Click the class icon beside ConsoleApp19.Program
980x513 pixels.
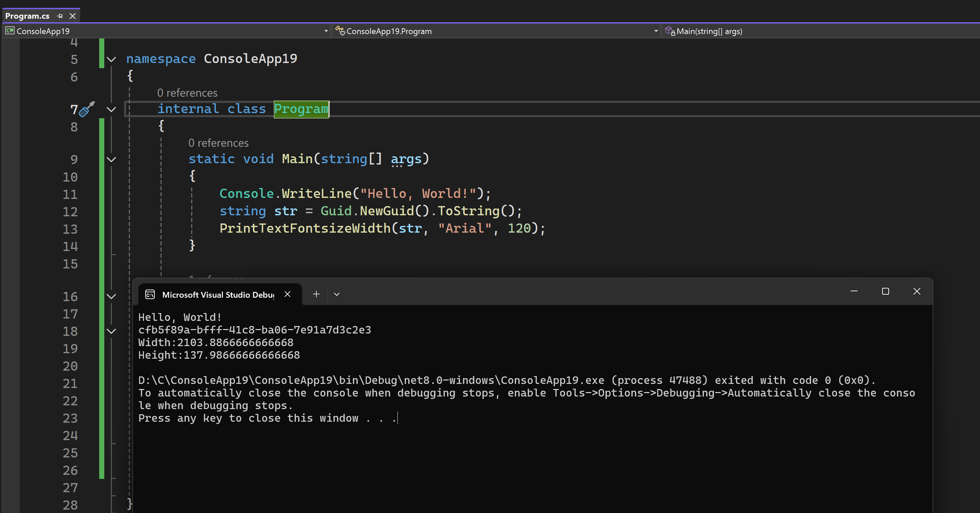(x=340, y=31)
